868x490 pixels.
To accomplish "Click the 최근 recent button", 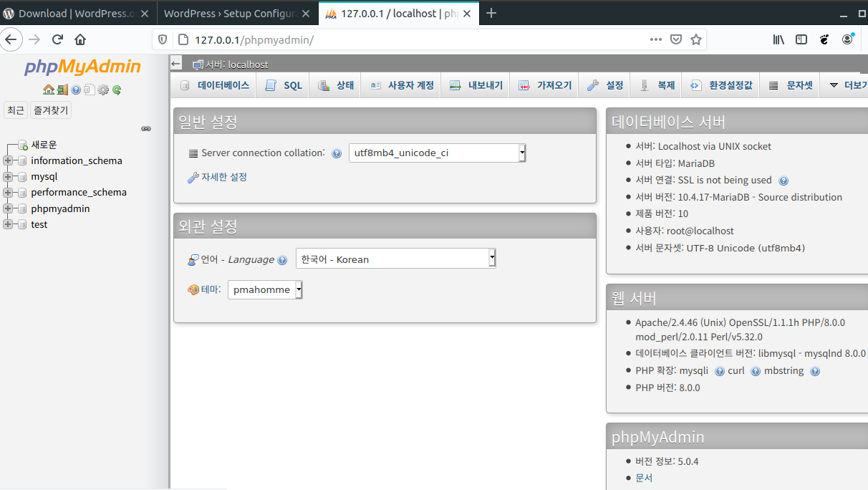I will click(x=15, y=110).
